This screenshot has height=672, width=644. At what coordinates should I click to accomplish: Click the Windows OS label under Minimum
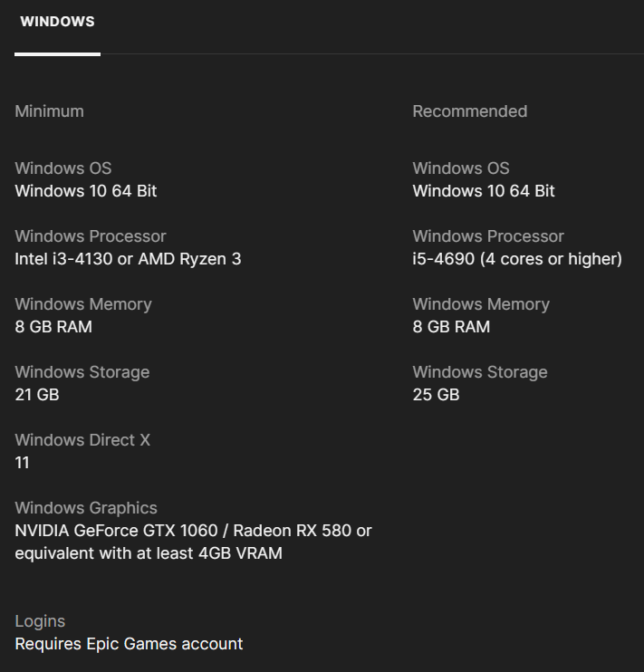pyautogui.click(x=62, y=168)
